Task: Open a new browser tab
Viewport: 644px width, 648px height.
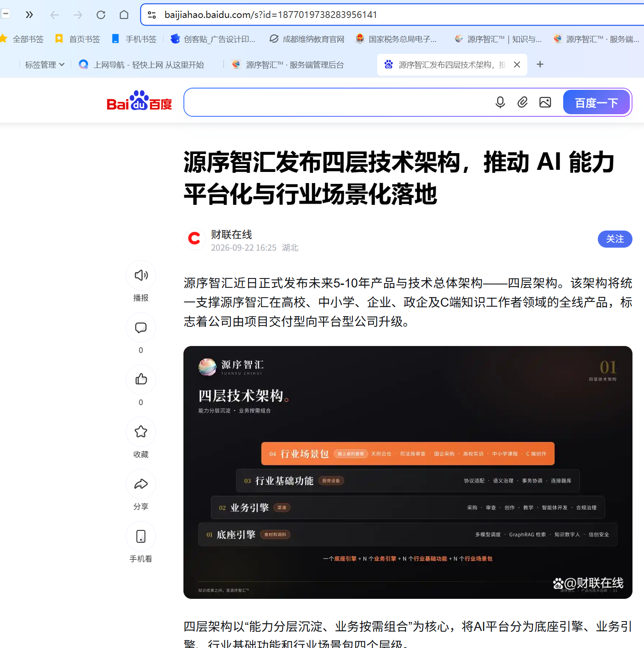Action: coord(540,64)
